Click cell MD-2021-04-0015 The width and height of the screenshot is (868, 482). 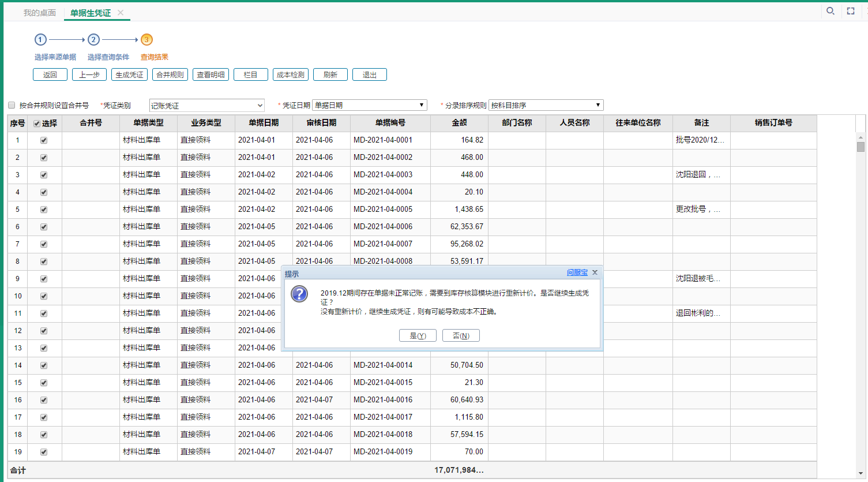click(383, 383)
